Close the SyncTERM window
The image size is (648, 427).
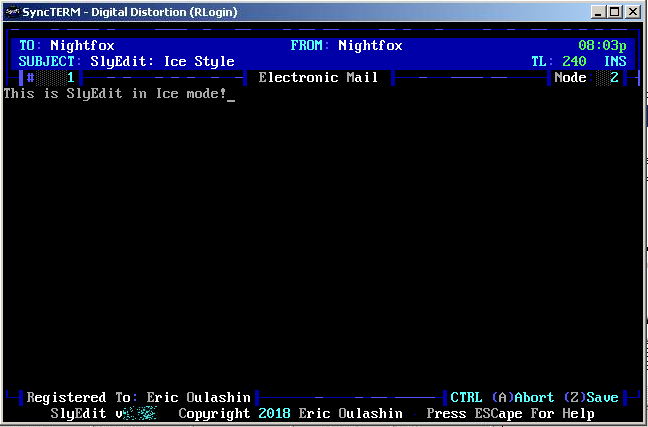click(632, 11)
